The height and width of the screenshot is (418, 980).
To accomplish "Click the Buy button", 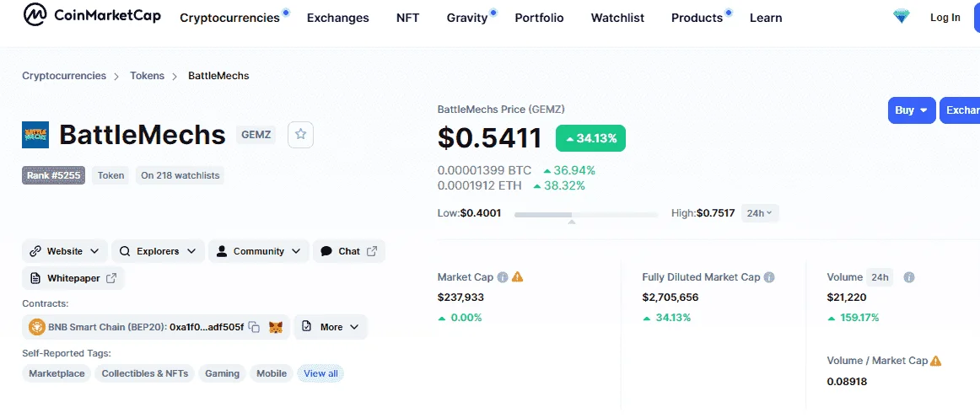I will pyautogui.click(x=912, y=110).
